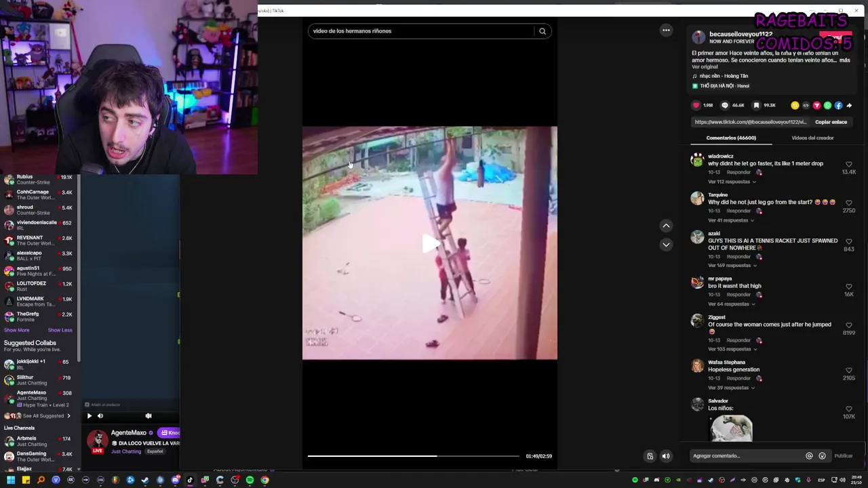This screenshot has width=868, height=488.
Task: Click the yellow repost icon
Action: pos(795,105)
